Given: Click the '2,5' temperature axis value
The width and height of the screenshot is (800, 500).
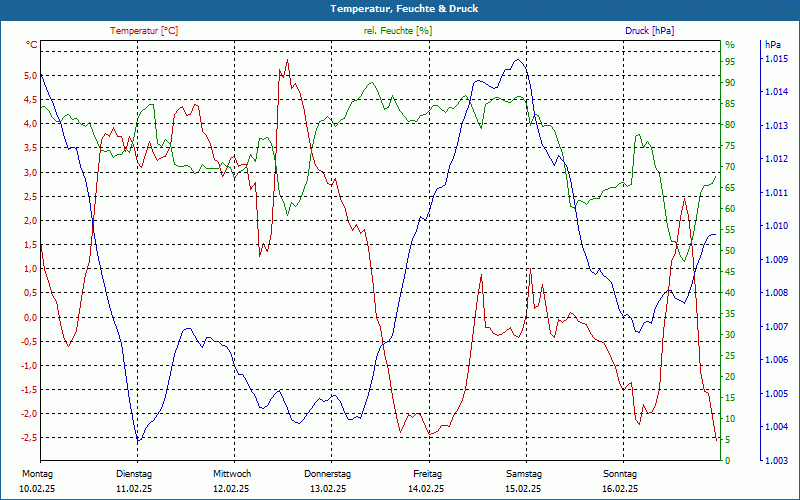Looking at the screenshot, I should [x=31, y=196].
